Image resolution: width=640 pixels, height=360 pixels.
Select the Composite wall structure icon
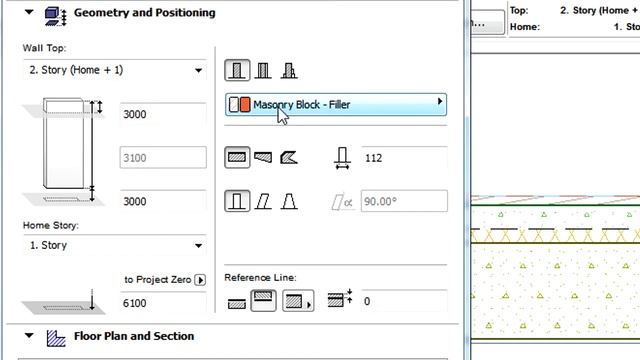coord(263,71)
